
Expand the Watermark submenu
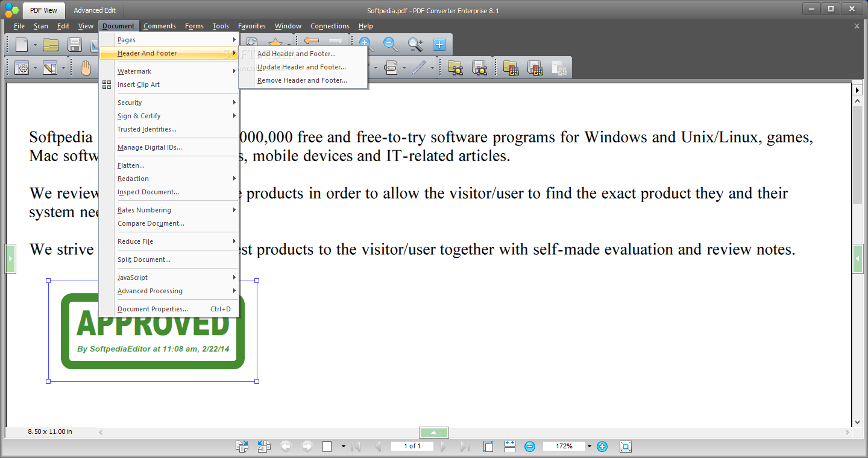click(169, 71)
